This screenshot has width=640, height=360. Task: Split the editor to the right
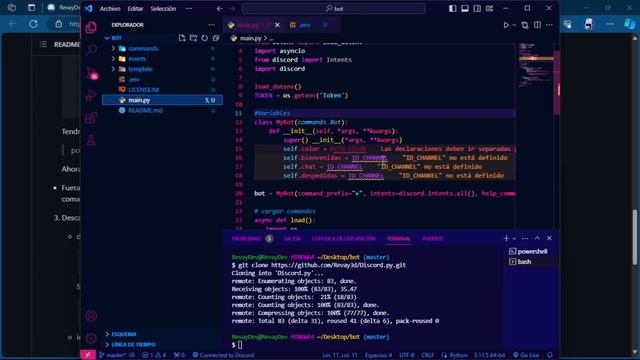[x=537, y=25]
